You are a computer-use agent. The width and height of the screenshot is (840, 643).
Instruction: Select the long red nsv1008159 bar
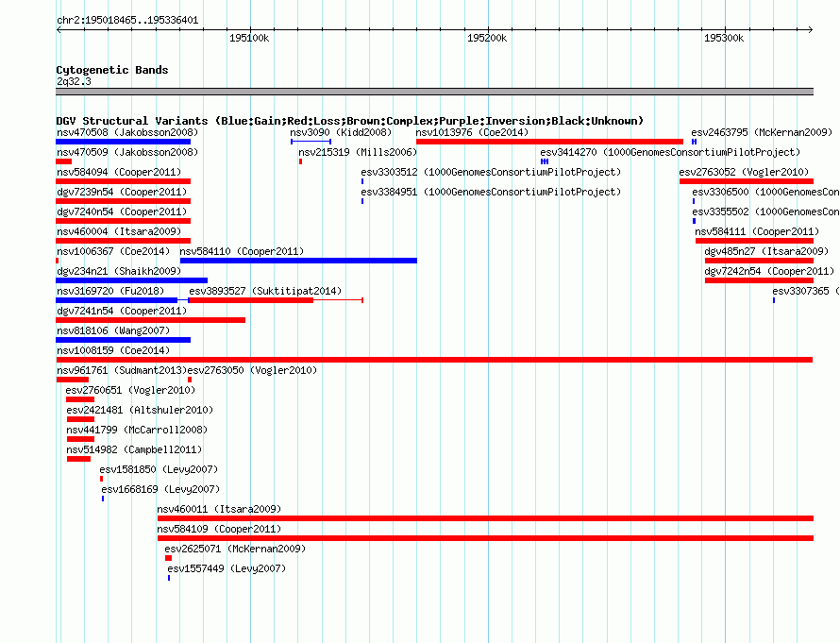434,360
